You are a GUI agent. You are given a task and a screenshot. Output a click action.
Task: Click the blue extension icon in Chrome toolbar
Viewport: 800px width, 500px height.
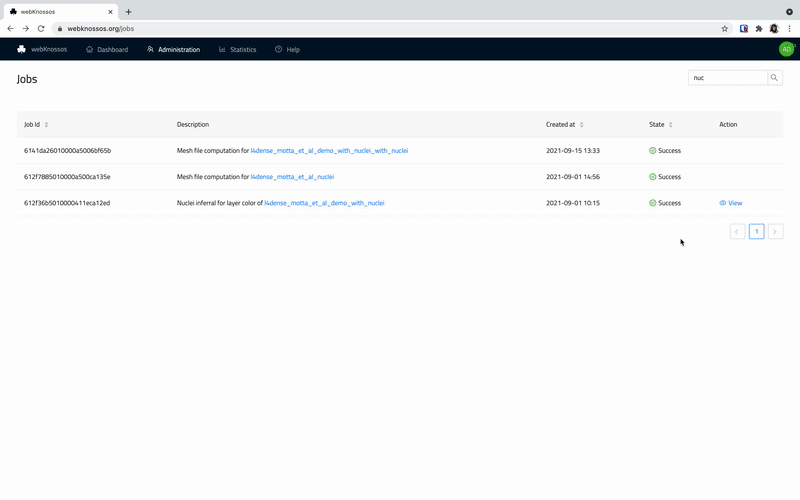(744, 29)
